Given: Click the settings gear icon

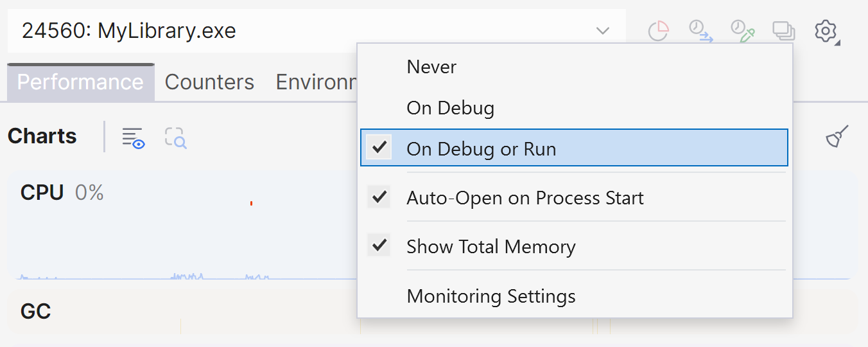Looking at the screenshot, I should coord(826,31).
